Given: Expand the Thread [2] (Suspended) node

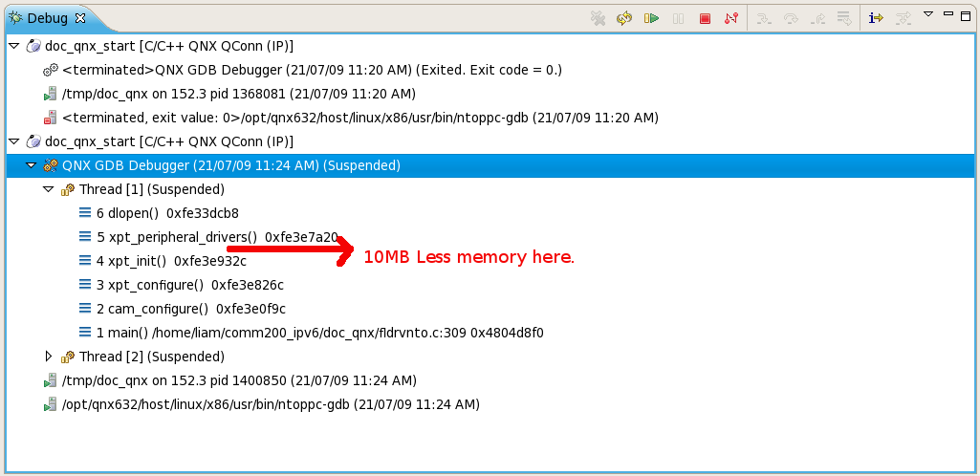Looking at the screenshot, I should [x=49, y=357].
